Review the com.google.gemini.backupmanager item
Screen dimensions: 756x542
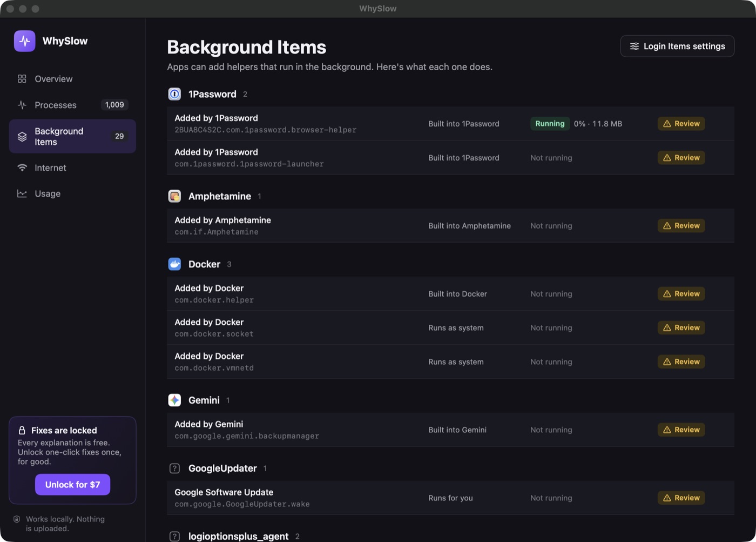tap(681, 430)
